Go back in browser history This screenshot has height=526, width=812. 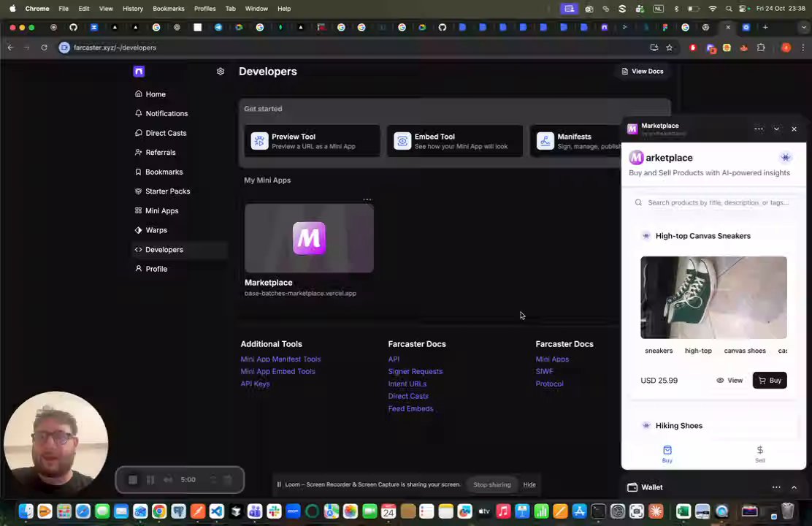pyautogui.click(x=10, y=47)
